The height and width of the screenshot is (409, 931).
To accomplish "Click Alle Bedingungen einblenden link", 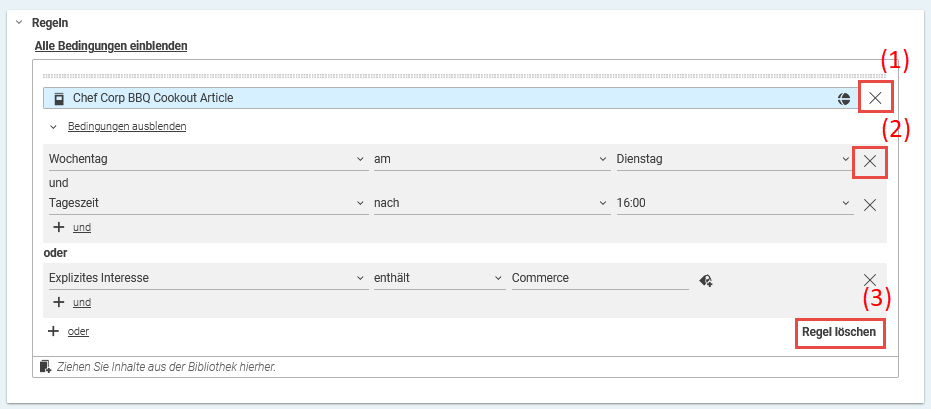I will pyautogui.click(x=111, y=46).
